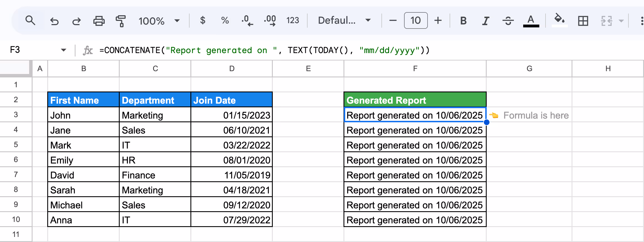
Task: Decrease font size with minus button
Action: coord(393,20)
